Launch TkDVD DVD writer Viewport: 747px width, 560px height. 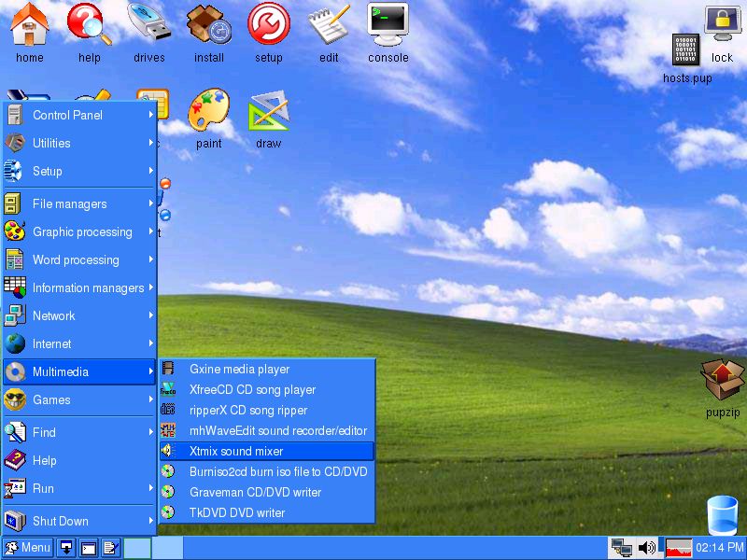267,512
